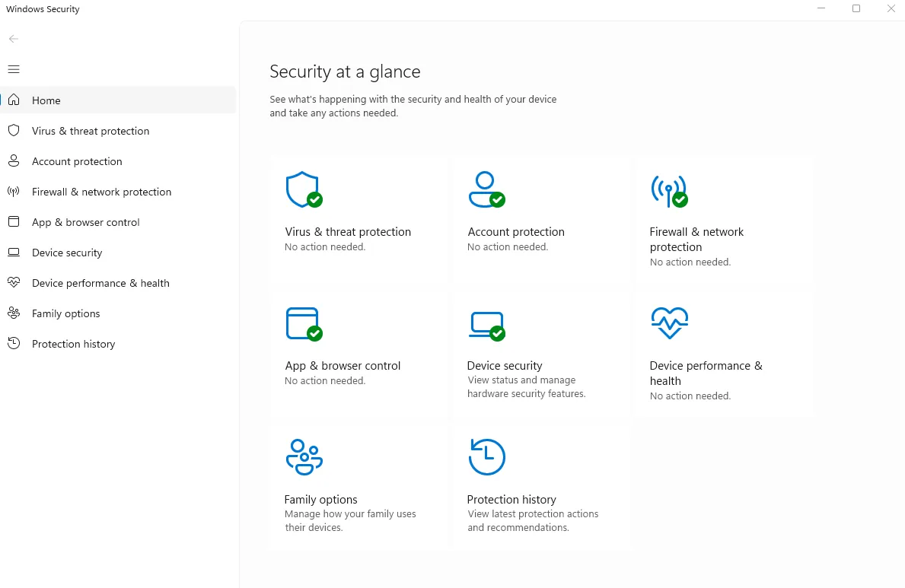
Task: Click the large Device security laptop icon
Action: pos(486,326)
